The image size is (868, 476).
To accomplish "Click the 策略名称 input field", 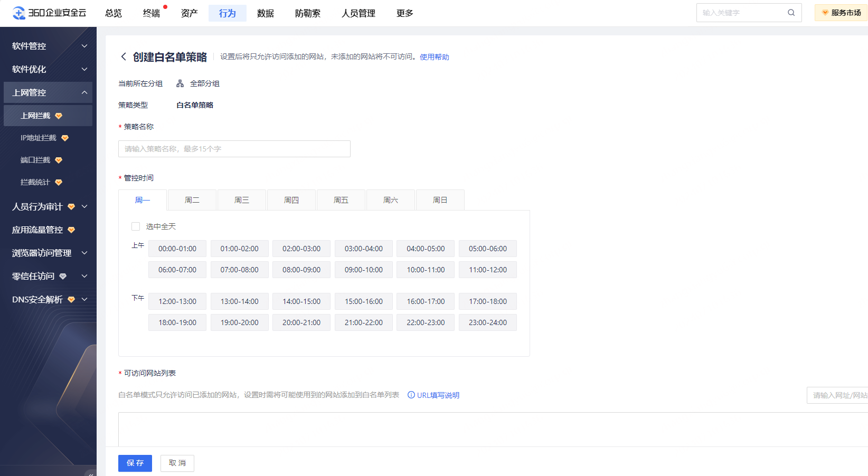I will [234, 149].
